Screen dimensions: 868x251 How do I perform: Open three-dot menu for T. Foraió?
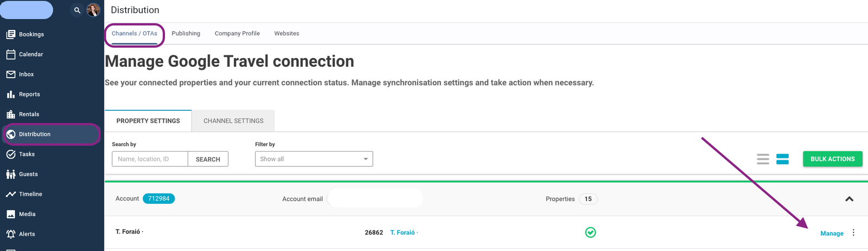click(x=853, y=233)
